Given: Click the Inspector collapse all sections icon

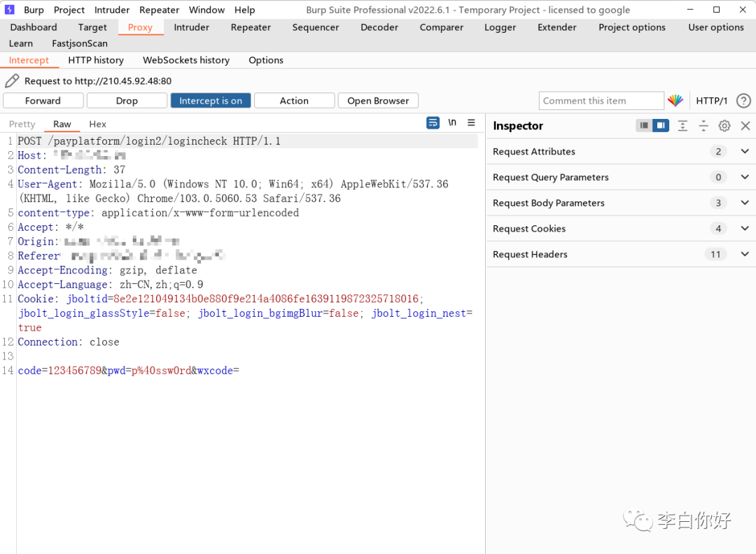Looking at the screenshot, I should pyautogui.click(x=703, y=126).
